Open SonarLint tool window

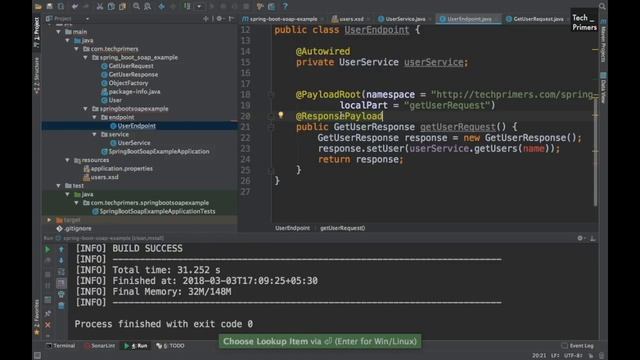click(100, 346)
